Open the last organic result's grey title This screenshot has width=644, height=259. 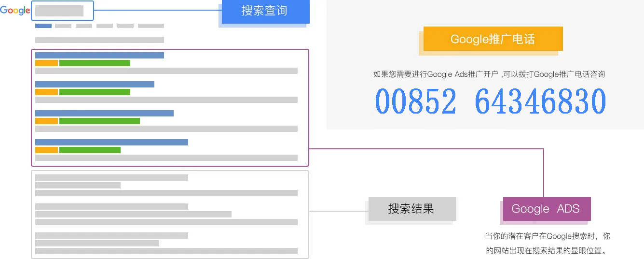pyautogui.click(x=111, y=235)
